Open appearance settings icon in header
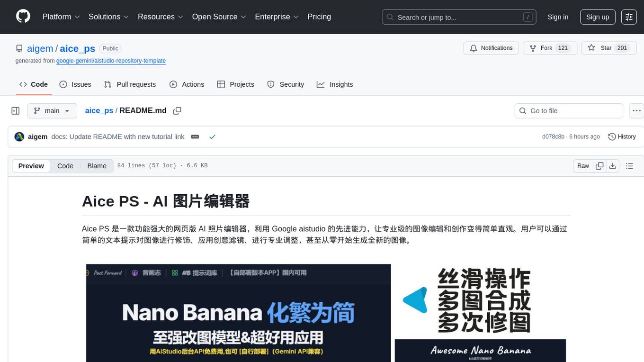644x362 pixels. point(629,17)
